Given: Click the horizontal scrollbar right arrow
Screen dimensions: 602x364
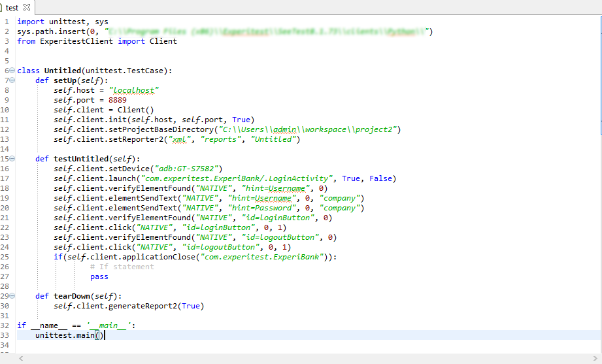Looking at the screenshot, I should [x=586, y=359].
